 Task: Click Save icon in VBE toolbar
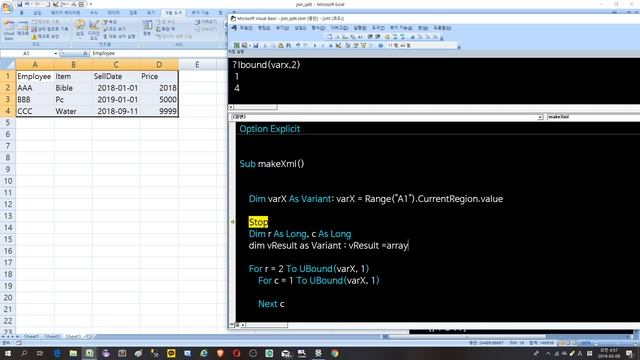(x=256, y=45)
